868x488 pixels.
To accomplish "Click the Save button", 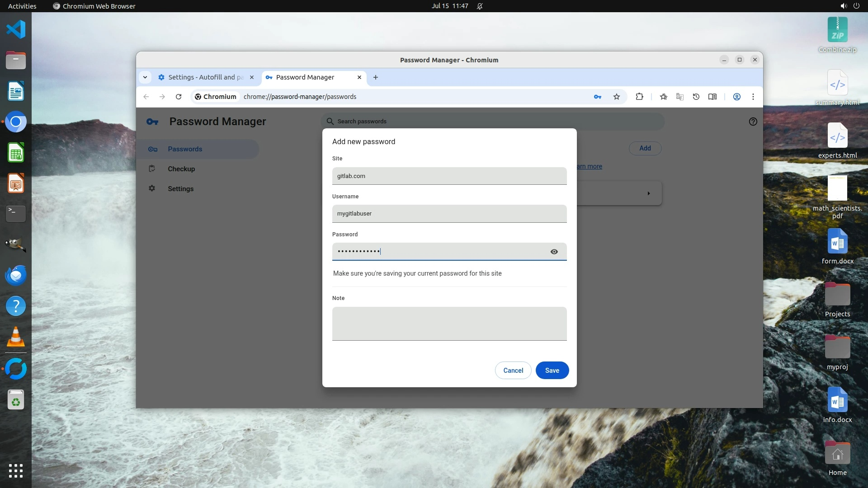I will point(552,371).
